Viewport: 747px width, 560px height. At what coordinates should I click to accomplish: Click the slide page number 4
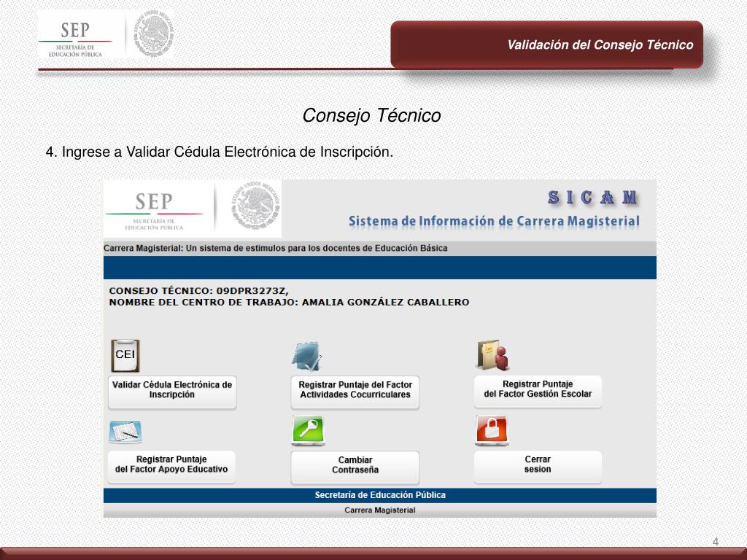pos(715,542)
